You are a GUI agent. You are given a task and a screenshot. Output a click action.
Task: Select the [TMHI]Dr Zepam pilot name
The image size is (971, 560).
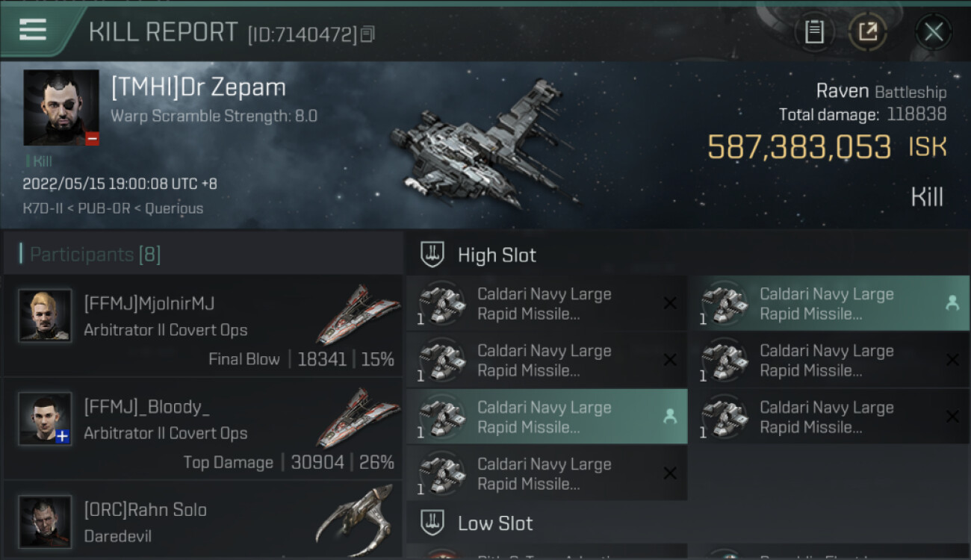point(199,87)
